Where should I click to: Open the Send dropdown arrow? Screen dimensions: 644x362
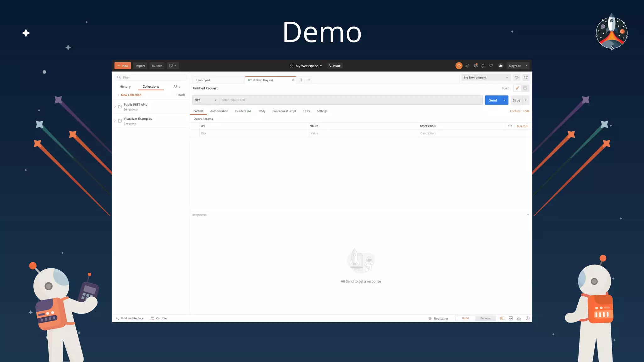point(505,100)
